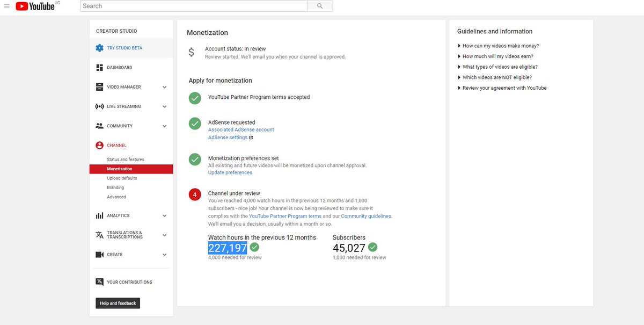The image size is (644, 325).
Task: Open the hamburger guide menu
Action: (6, 6)
